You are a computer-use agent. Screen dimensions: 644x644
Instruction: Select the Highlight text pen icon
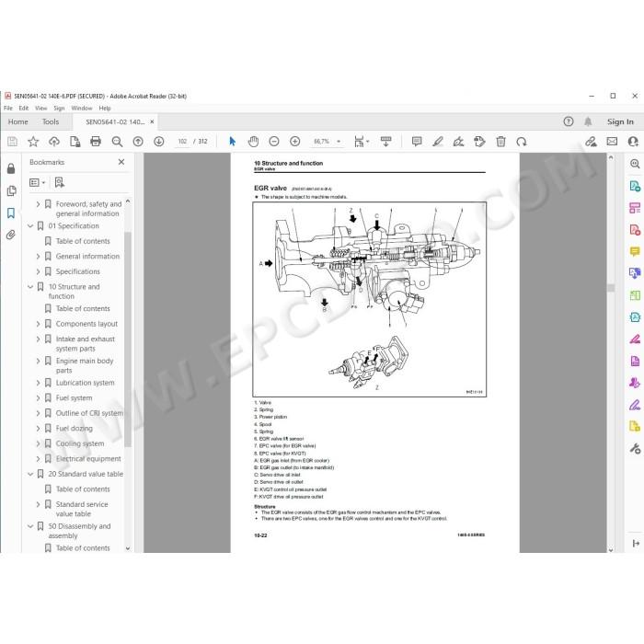pyautogui.click(x=438, y=142)
